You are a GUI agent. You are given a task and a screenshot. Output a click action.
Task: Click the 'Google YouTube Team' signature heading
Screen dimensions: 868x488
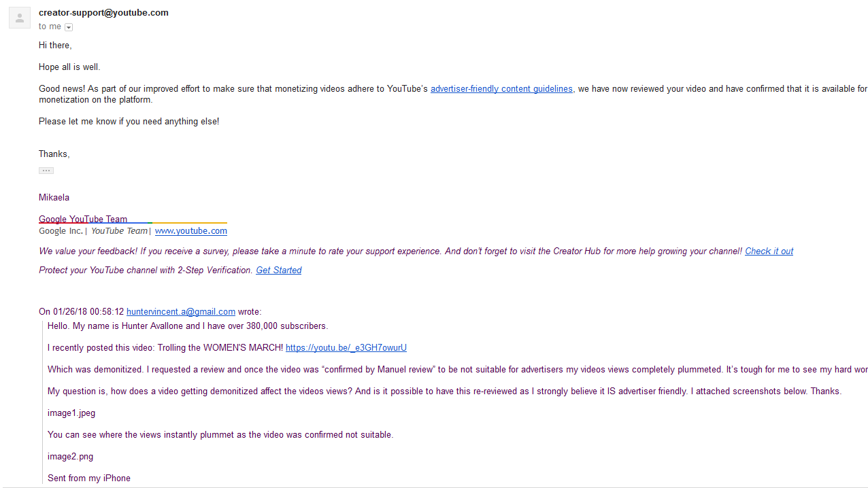83,219
